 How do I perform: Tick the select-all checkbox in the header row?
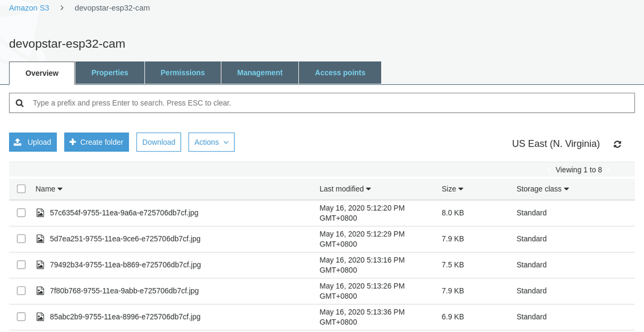click(21, 189)
